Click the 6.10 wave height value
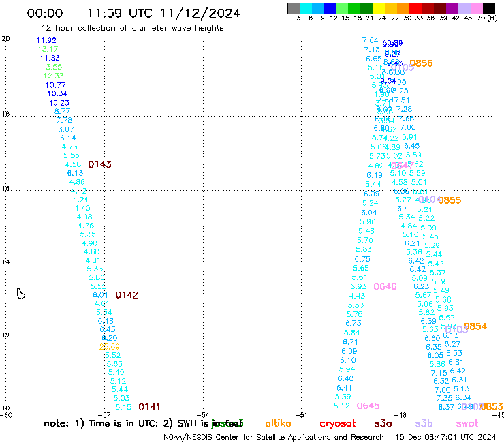The width and height of the screenshot is (504, 443). tap(348, 360)
